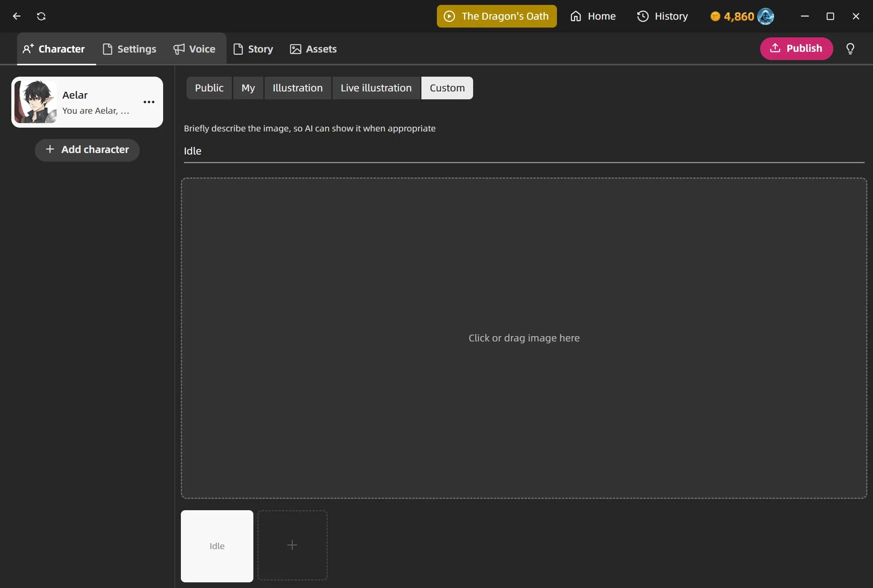Select the Illustration tab

pos(298,88)
